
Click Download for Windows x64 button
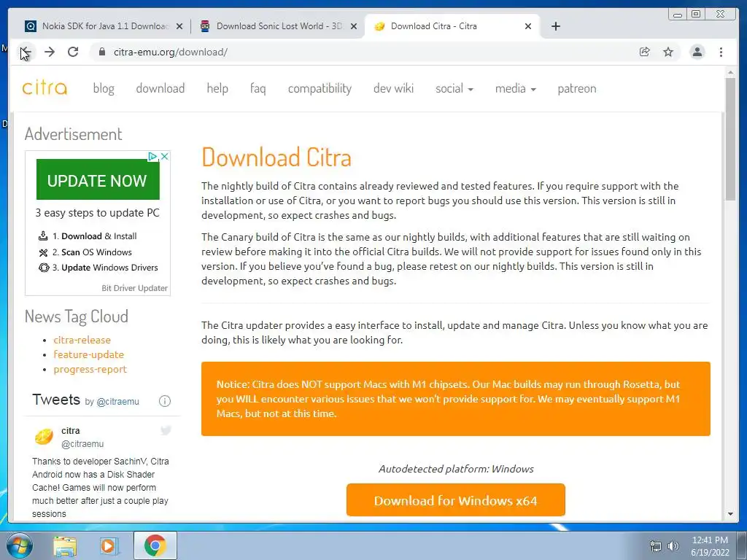point(455,500)
